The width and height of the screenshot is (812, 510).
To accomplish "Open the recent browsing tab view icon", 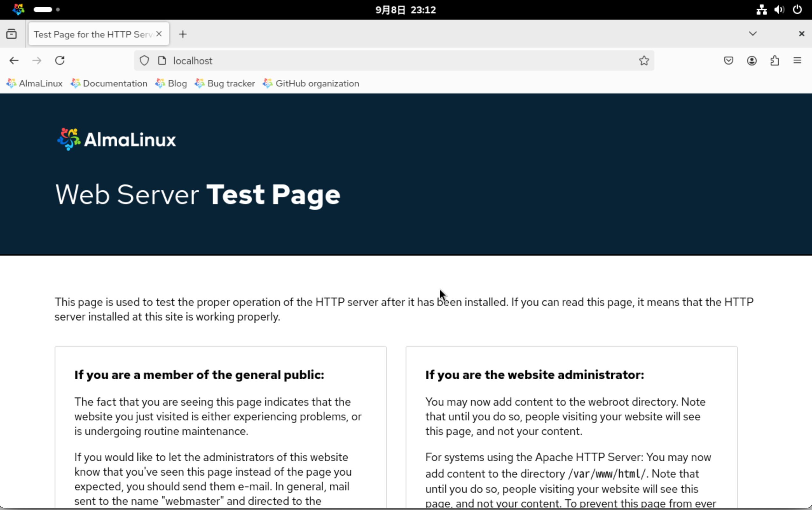I will point(11,34).
